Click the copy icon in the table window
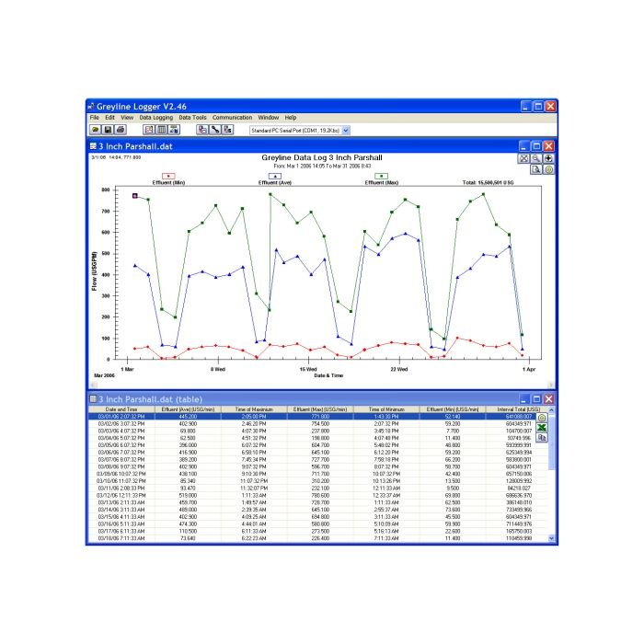Viewport: 644px width, 644px height. [542, 438]
